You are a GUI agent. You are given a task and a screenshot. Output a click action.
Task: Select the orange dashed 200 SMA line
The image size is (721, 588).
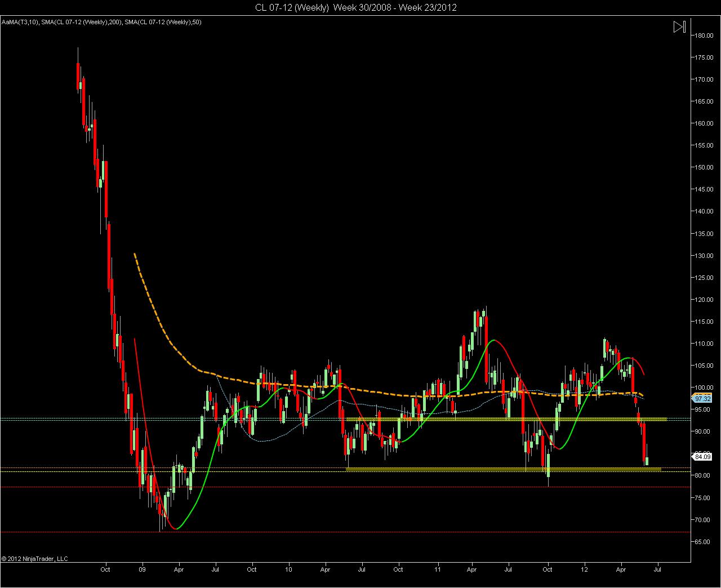[389, 394]
